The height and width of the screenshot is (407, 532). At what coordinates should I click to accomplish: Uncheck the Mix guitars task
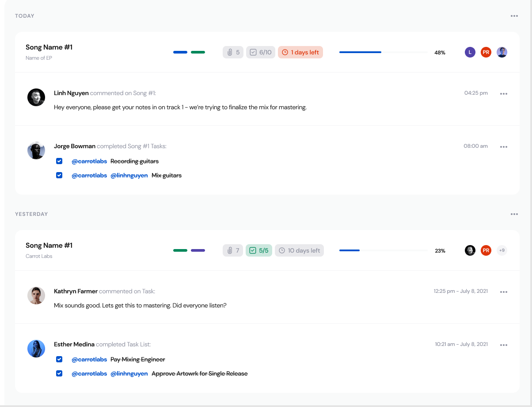[x=59, y=175]
